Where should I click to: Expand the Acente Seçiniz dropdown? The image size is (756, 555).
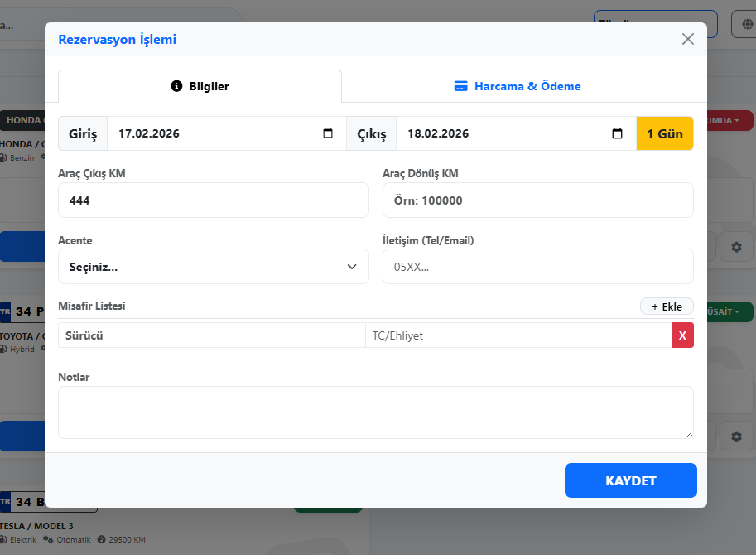pyautogui.click(x=213, y=267)
